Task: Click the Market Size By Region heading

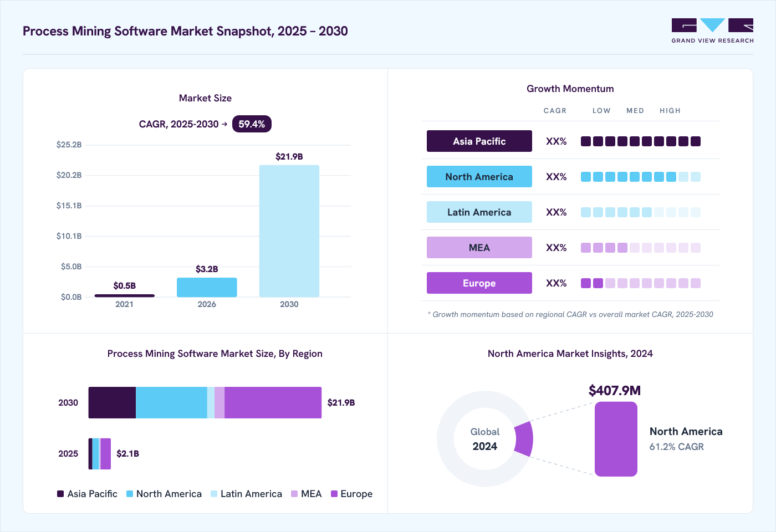Action: coord(215,354)
